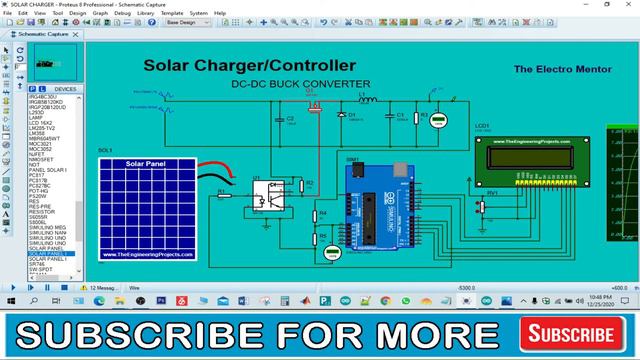The width and height of the screenshot is (640, 360).
Task: Select the 2D Graphics Line tool
Action: tap(6, 171)
